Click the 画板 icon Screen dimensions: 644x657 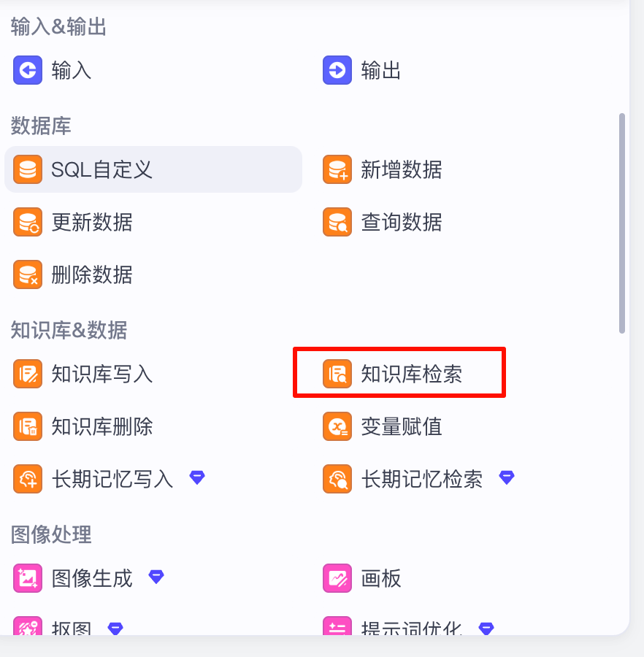[337, 579]
